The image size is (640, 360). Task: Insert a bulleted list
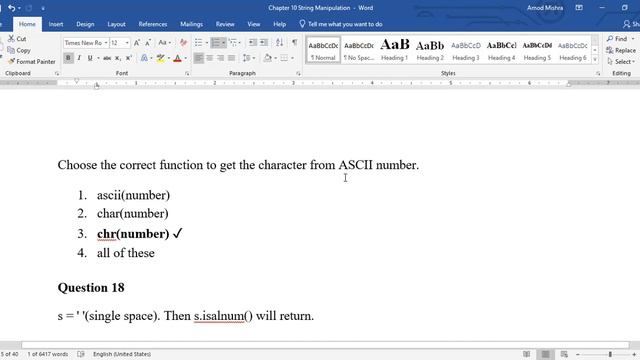(198, 42)
